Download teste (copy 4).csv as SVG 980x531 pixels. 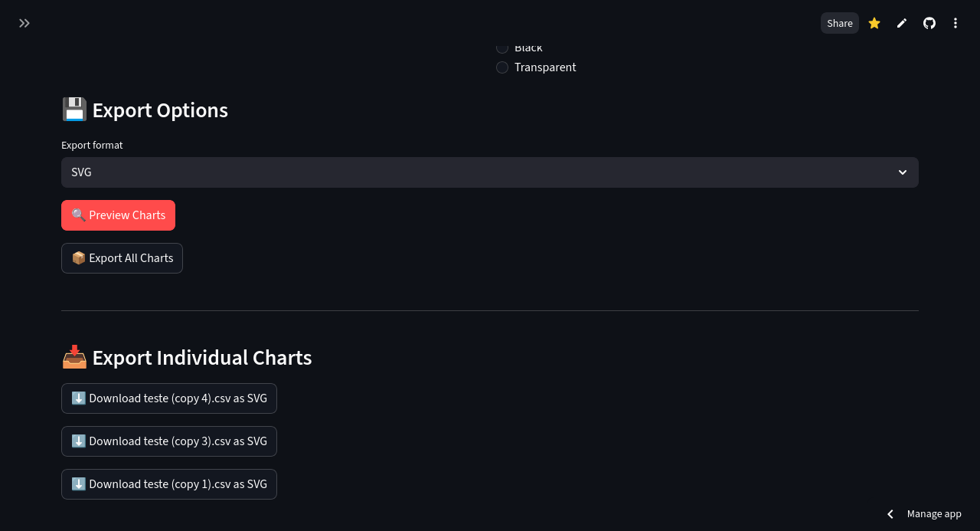coord(169,398)
